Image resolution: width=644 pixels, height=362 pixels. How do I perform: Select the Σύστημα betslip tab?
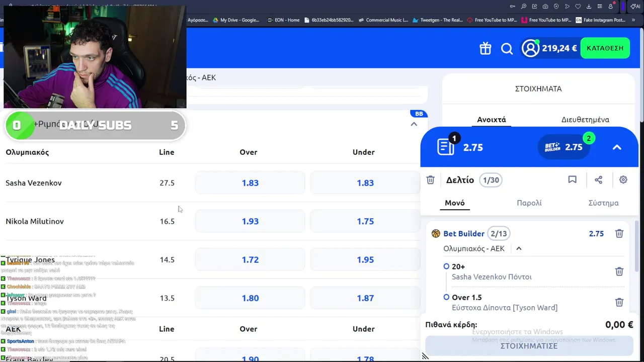pyautogui.click(x=603, y=203)
